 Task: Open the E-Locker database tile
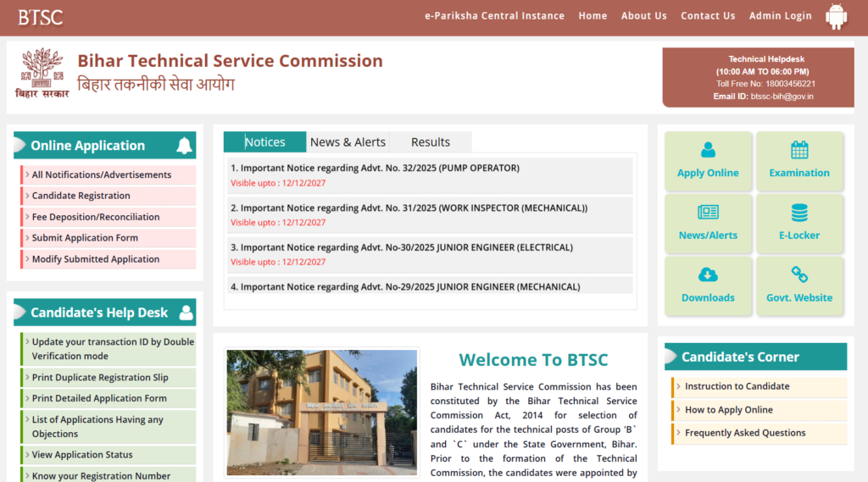click(x=799, y=224)
